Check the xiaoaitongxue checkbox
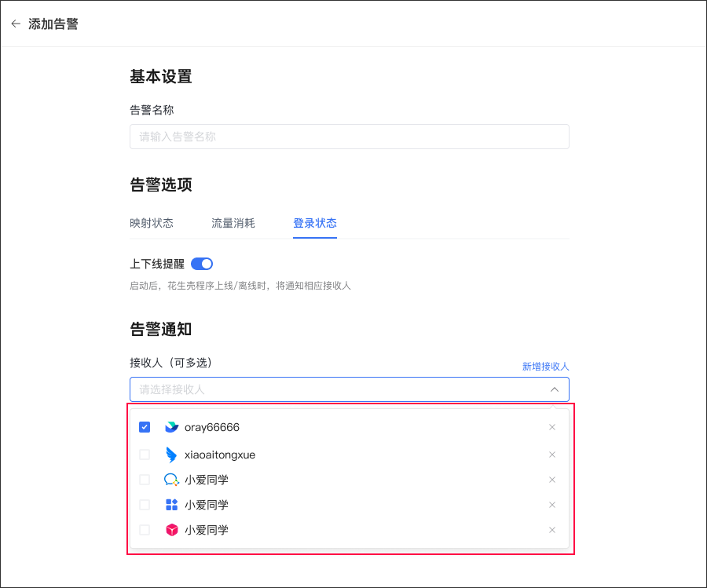 (145, 455)
